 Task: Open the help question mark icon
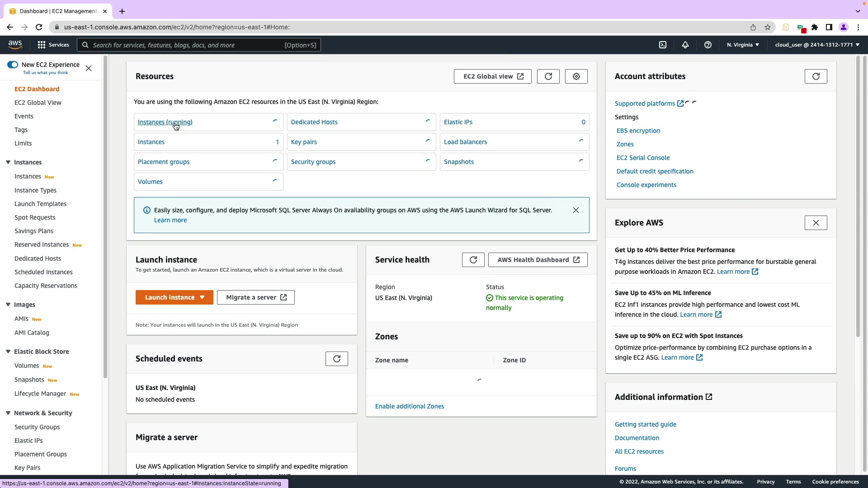pos(708,45)
